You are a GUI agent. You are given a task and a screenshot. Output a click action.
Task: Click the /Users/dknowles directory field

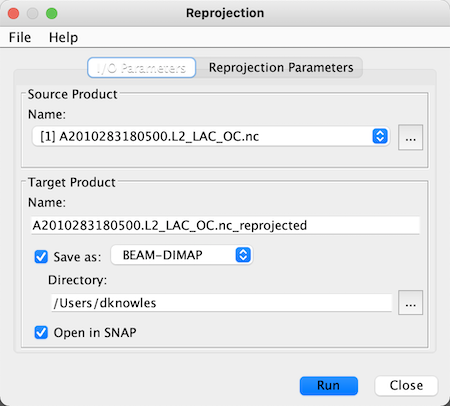(221, 303)
